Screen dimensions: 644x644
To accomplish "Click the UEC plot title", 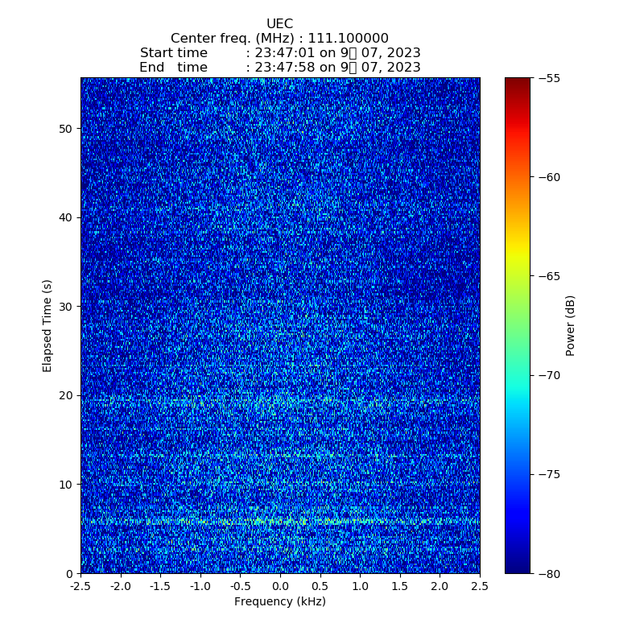I will 279,24.
